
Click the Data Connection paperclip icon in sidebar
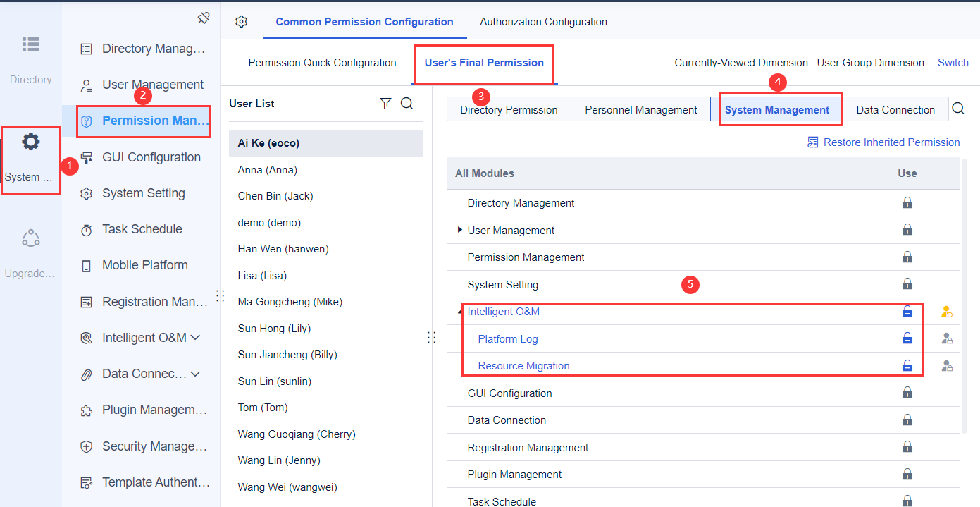click(87, 374)
